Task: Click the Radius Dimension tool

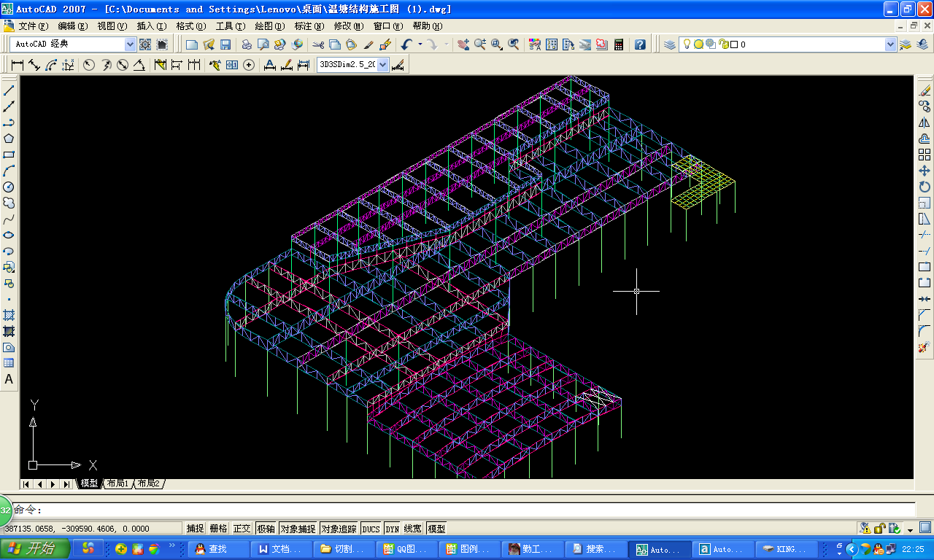Action: click(89, 65)
